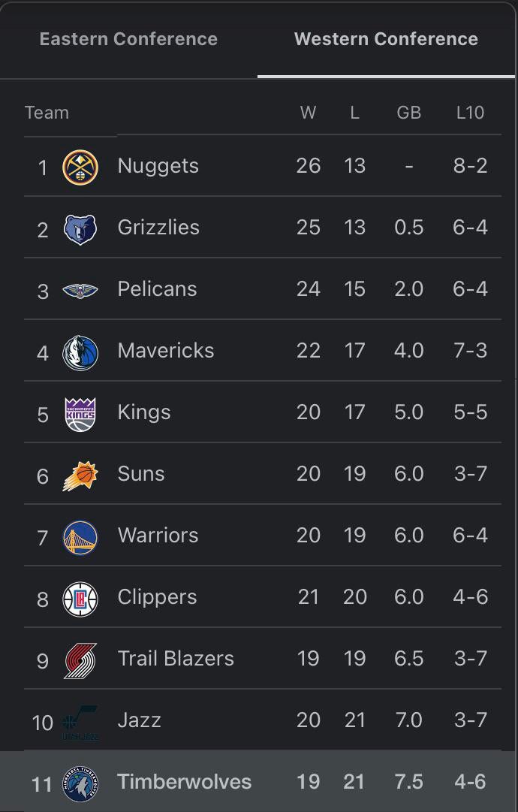This screenshot has height=812, width=518.
Task: Open the Trail Blazers team link
Action: (176, 659)
